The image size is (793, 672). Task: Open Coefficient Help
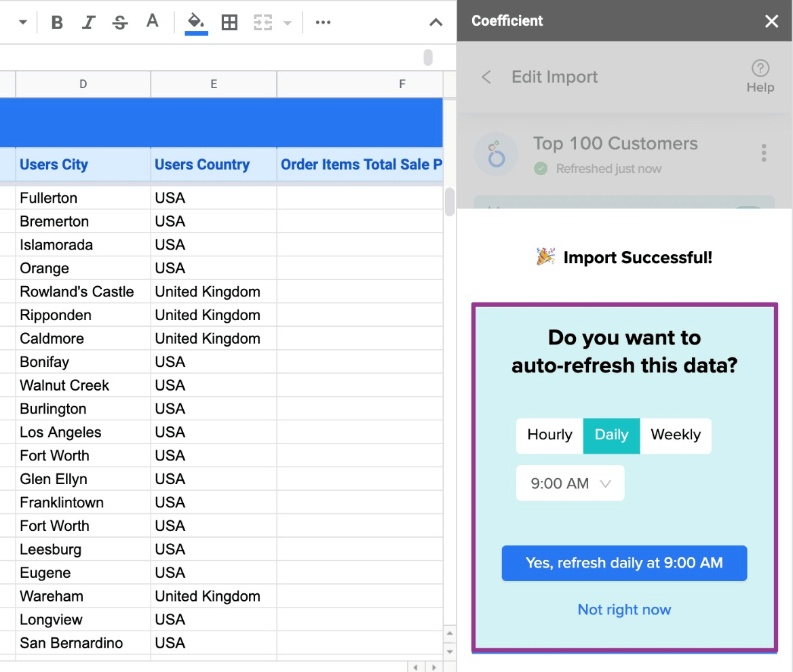pos(760,77)
